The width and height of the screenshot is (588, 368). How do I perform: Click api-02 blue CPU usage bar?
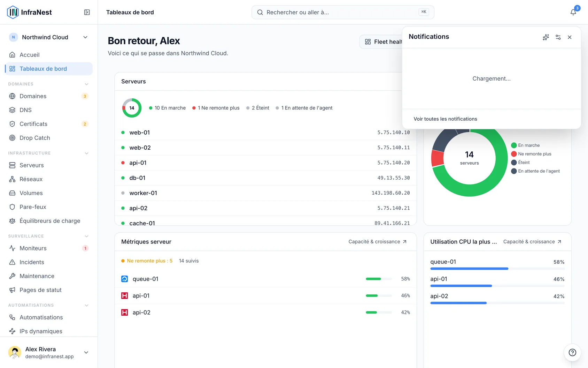(x=497, y=303)
